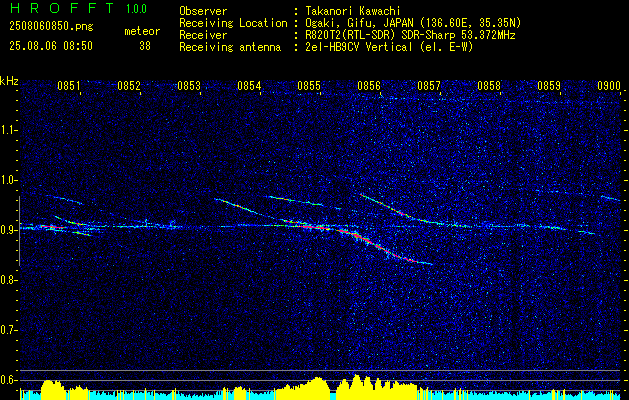The width and height of the screenshot is (629, 400).
Task: Click the 0854 time marker
Action: (x=249, y=86)
